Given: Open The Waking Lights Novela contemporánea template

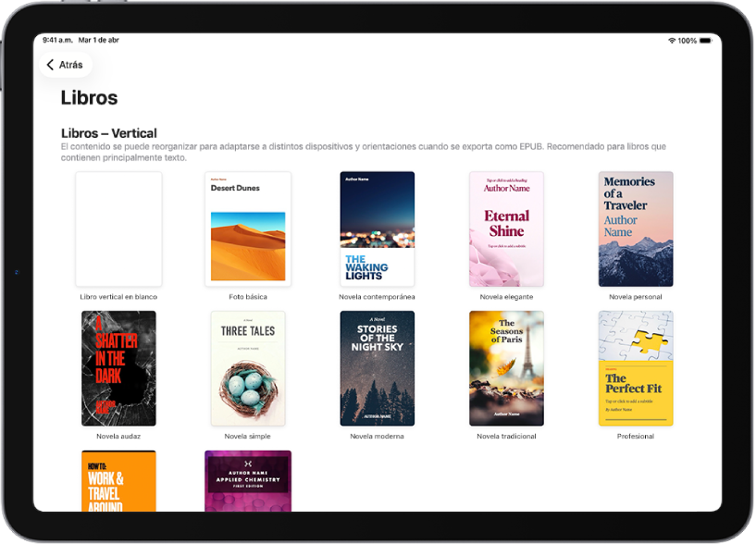Looking at the screenshot, I should tap(377, 229).
